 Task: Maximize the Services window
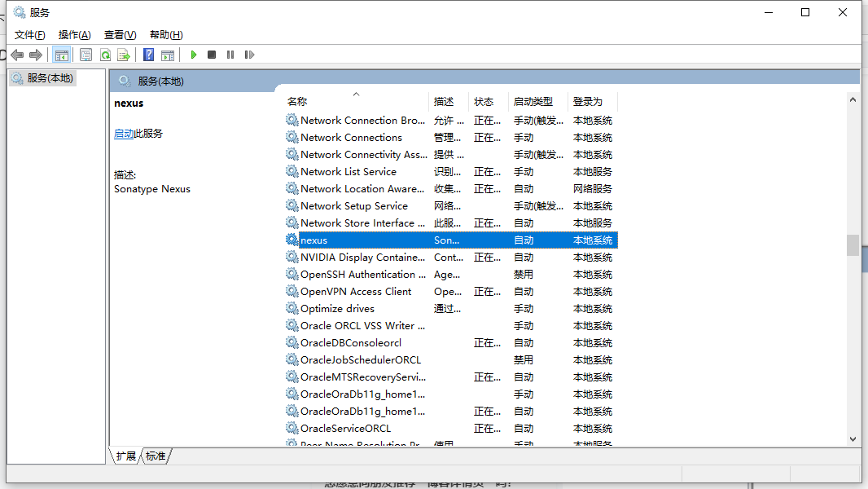805,12
